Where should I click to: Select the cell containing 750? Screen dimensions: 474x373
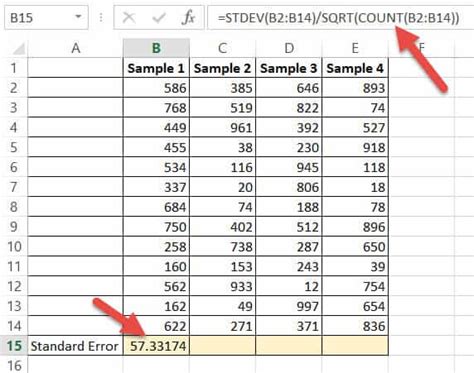coord(156,227)
